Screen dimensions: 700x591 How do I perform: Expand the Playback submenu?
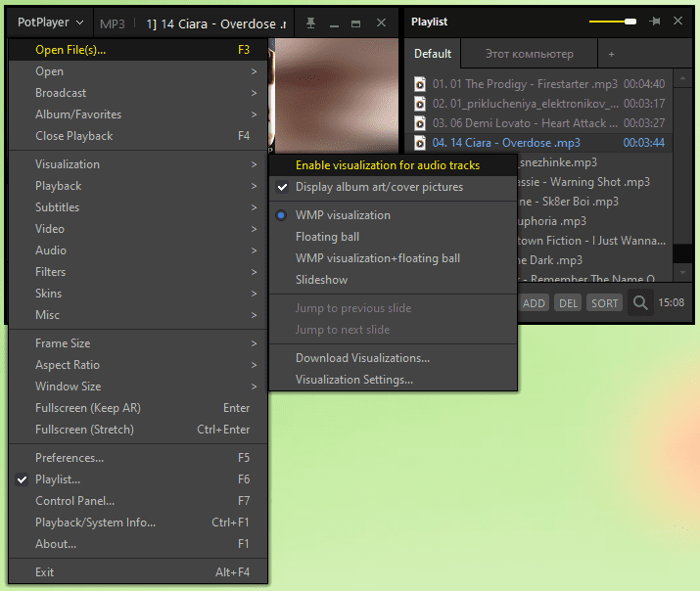pyautogui.click(x=138, y=186)
